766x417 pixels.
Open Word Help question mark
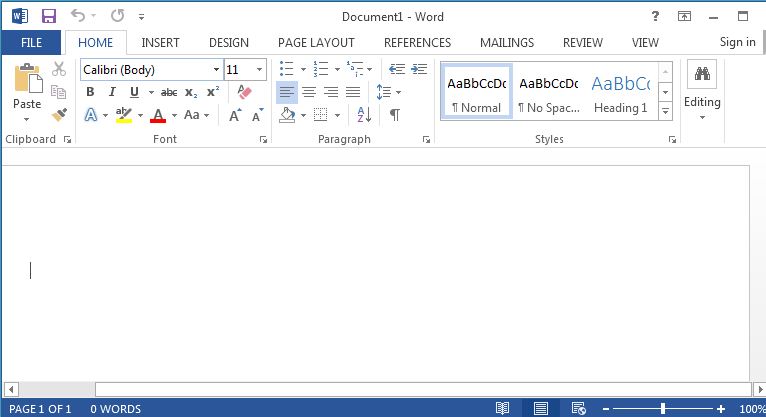[656, 16]
